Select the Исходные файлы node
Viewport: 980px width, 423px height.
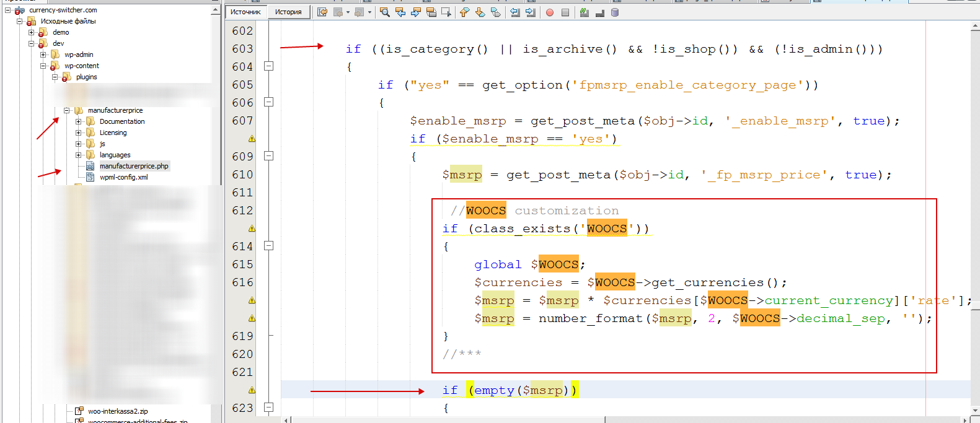pyautogui.click(x=68, y=21)
